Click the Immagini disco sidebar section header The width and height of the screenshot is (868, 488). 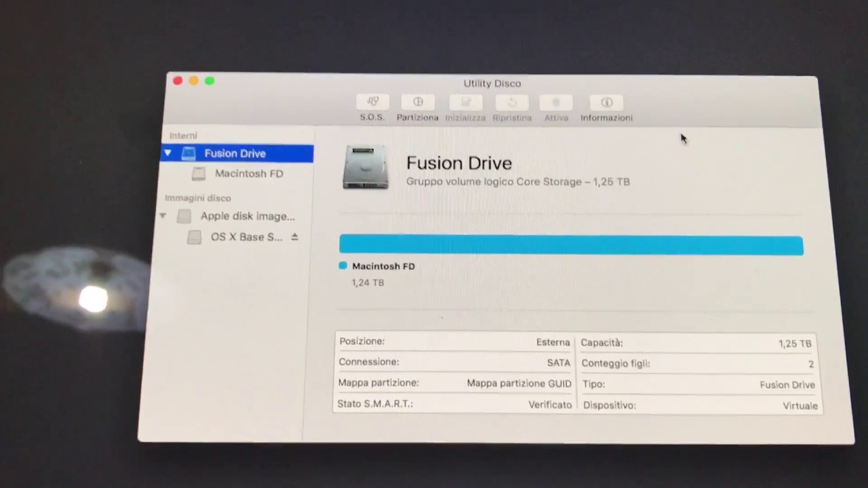(198, 198)
